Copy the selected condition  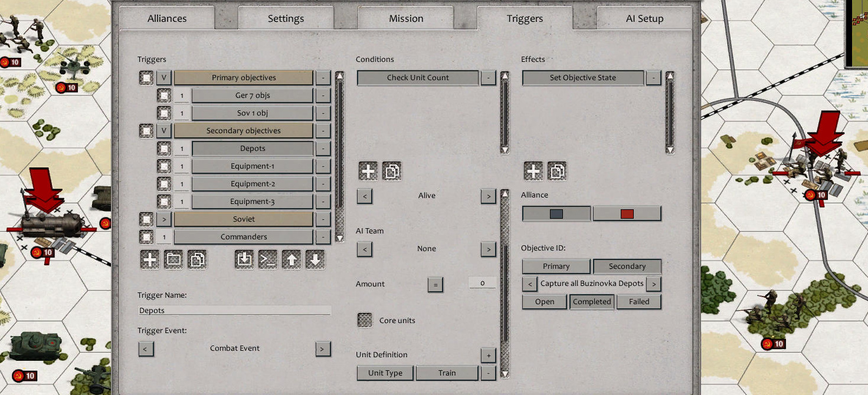[392, 171]
